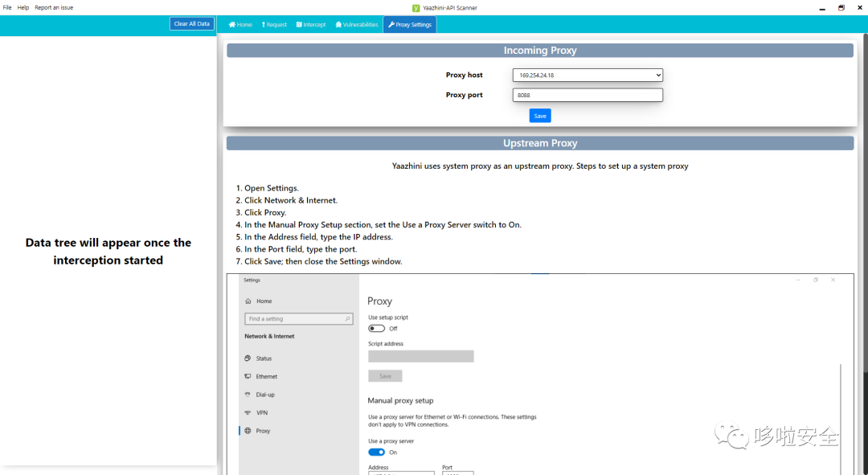Image resolution: width=868 pixels, height=475 pixels.
Task: Open the File menu
Action: [7, 8]
